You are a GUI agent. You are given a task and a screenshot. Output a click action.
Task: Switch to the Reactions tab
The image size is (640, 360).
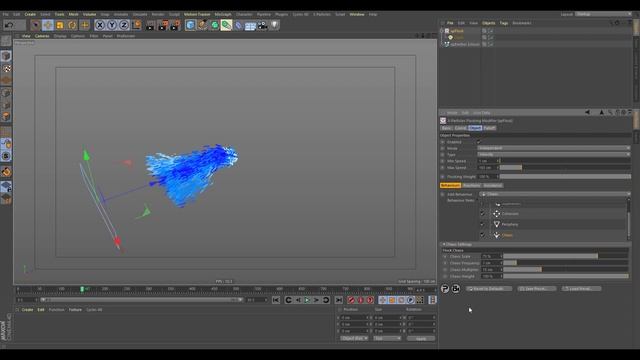471,185
